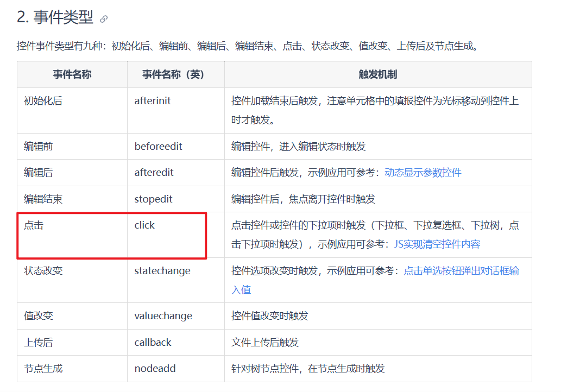Select the 触发机制 column header

[378, 74]
